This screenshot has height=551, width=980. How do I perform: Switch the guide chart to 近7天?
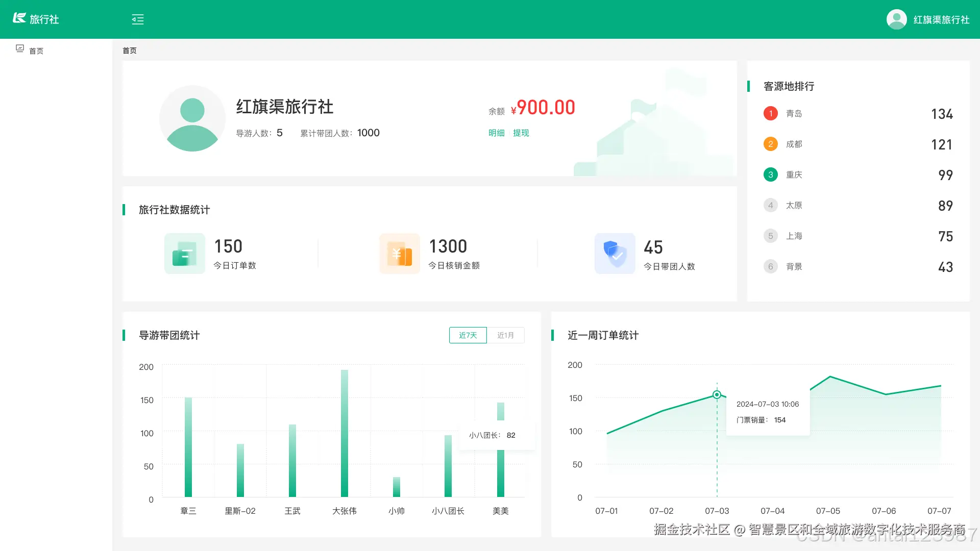(x=468, y=335)
